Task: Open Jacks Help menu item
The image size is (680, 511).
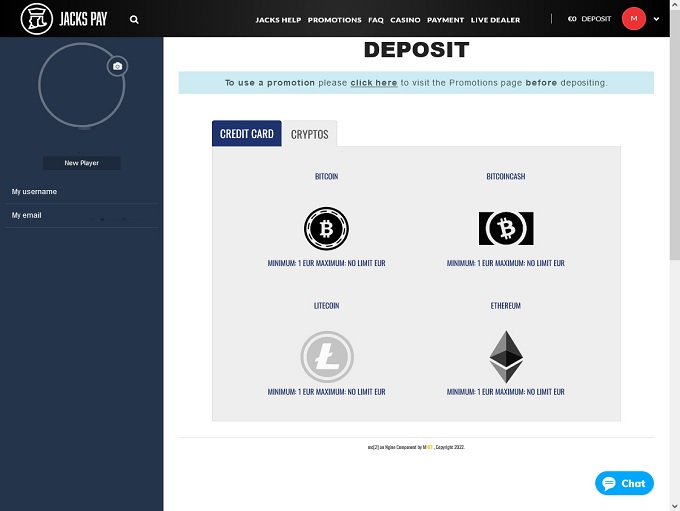Action: tap(278, 20)
